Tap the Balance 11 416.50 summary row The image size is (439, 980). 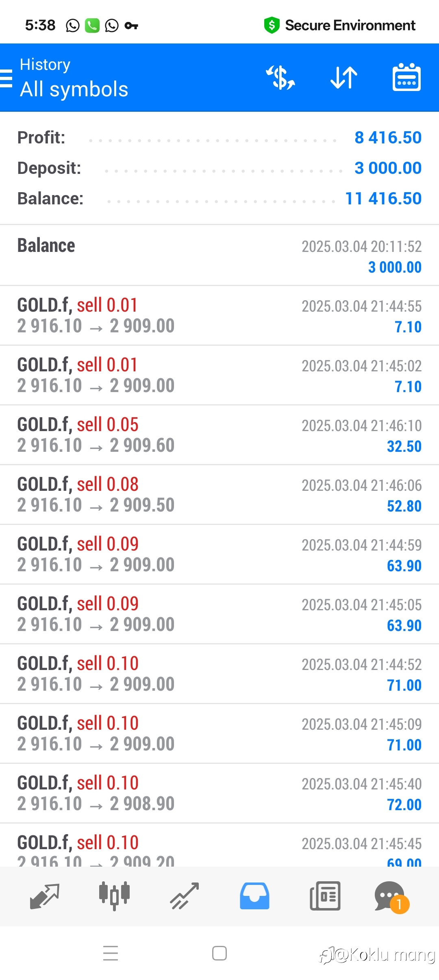click(x=219, y=199)
